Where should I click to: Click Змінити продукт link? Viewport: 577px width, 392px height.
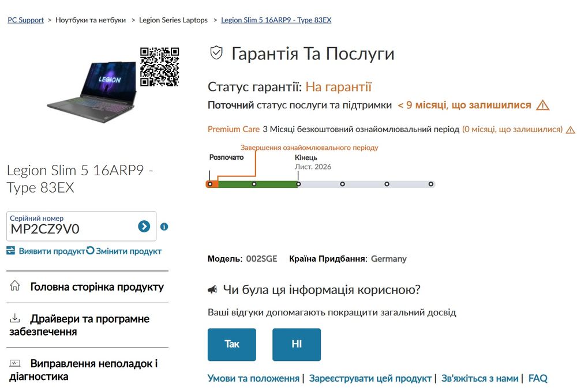click(x=129, y=251)
